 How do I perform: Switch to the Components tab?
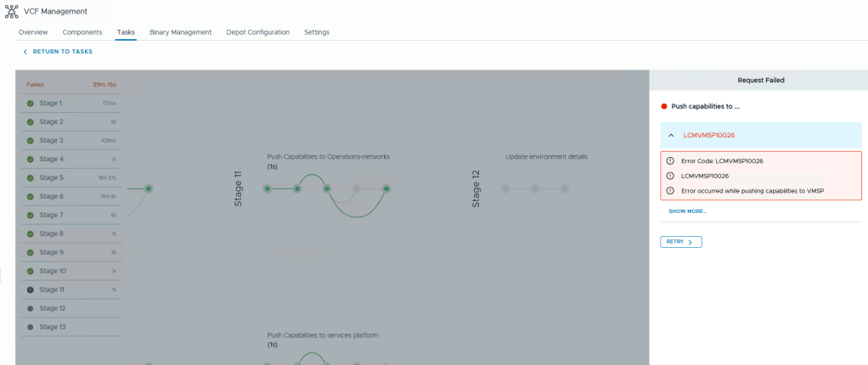click(x=82, y=32)
